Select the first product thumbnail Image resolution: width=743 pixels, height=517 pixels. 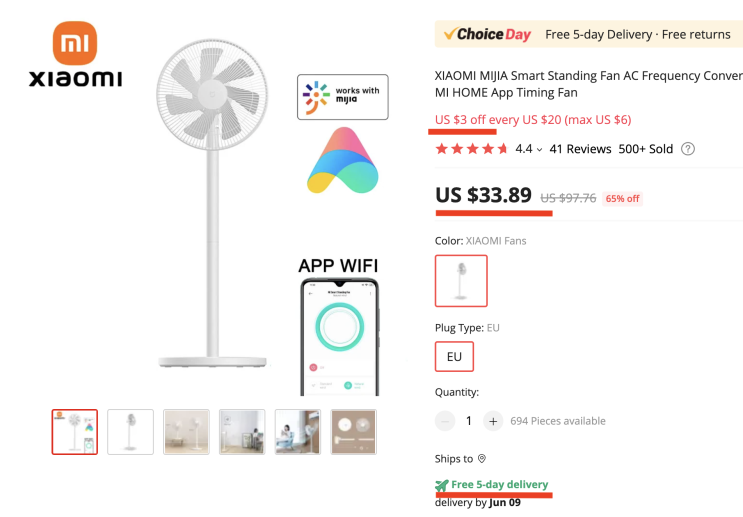pyautogui.click(x=75, y=432)
